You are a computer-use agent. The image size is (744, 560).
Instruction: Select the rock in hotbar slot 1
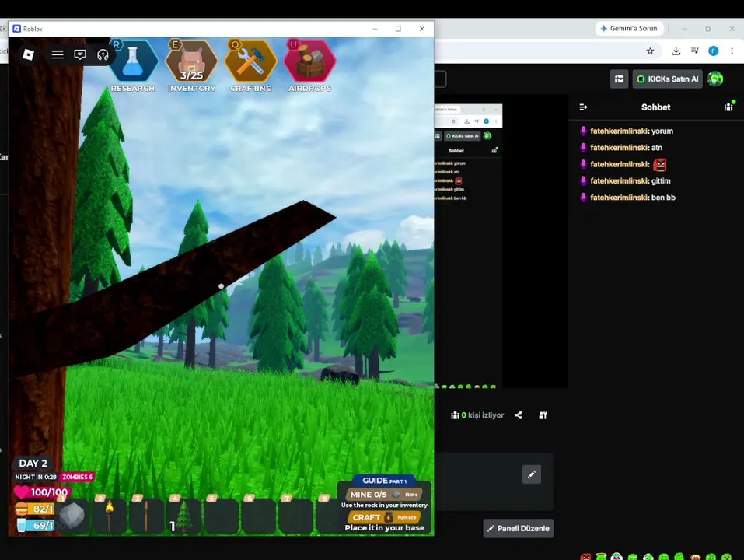tap(72, 515)
